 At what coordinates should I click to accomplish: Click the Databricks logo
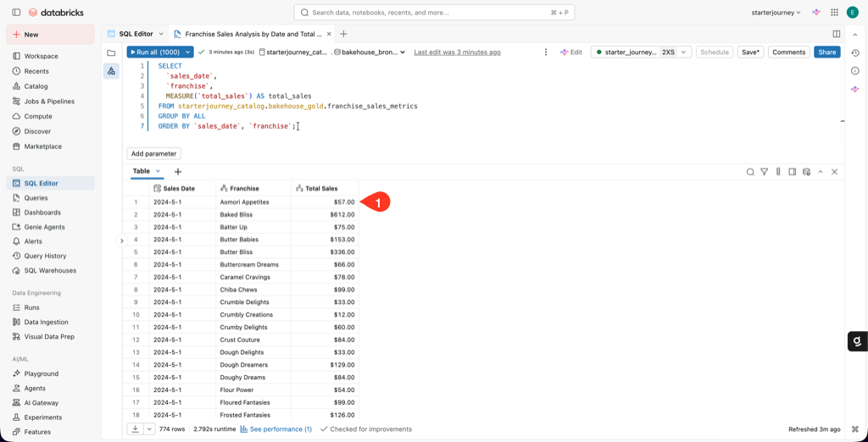(55, 12)
